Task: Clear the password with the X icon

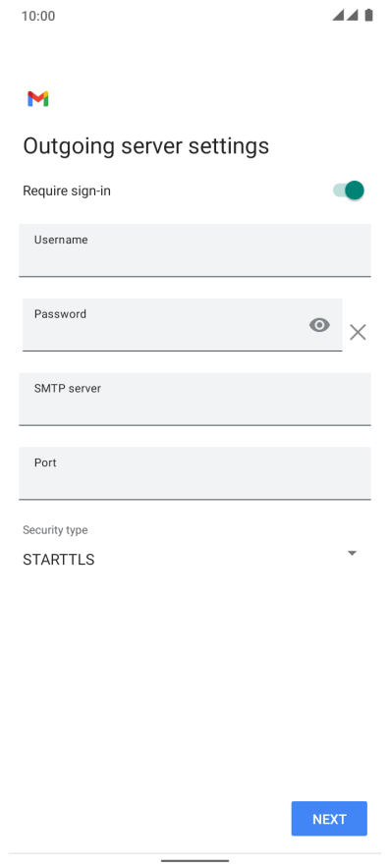Action: tap(358, 332)
